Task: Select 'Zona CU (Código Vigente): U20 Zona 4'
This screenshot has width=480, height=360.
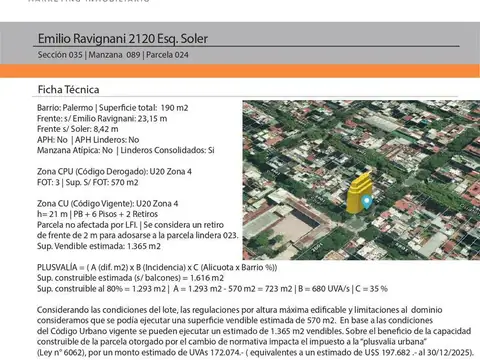Action: tap(107, 204)
